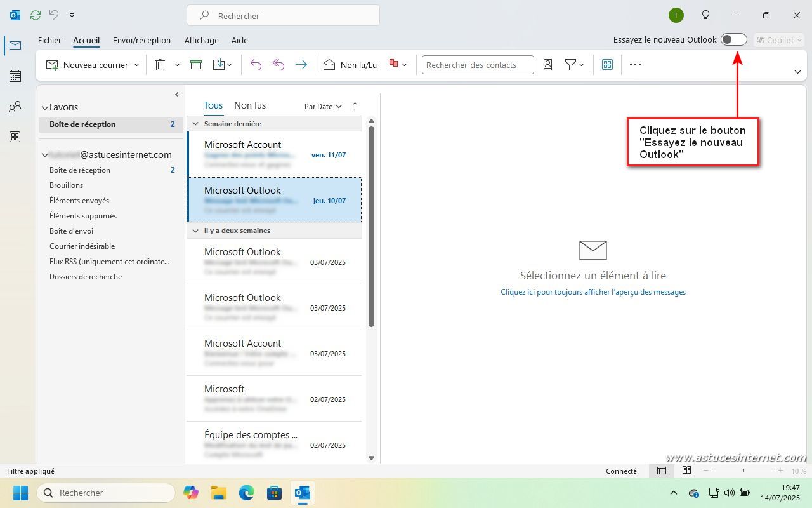Toggle Essayez le nouveau Outlook switch
The height and width of the screenshot is (508, 812).
coord(734,39)
